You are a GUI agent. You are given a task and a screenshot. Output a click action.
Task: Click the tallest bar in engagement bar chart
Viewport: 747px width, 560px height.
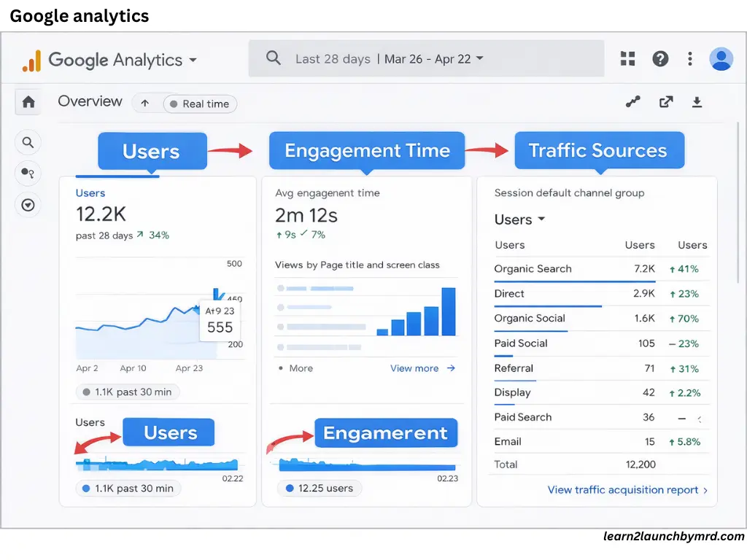(449, 311)
